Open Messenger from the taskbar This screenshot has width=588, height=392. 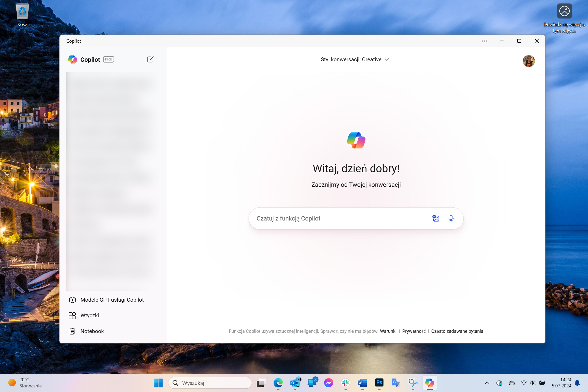tap(328, 383)
